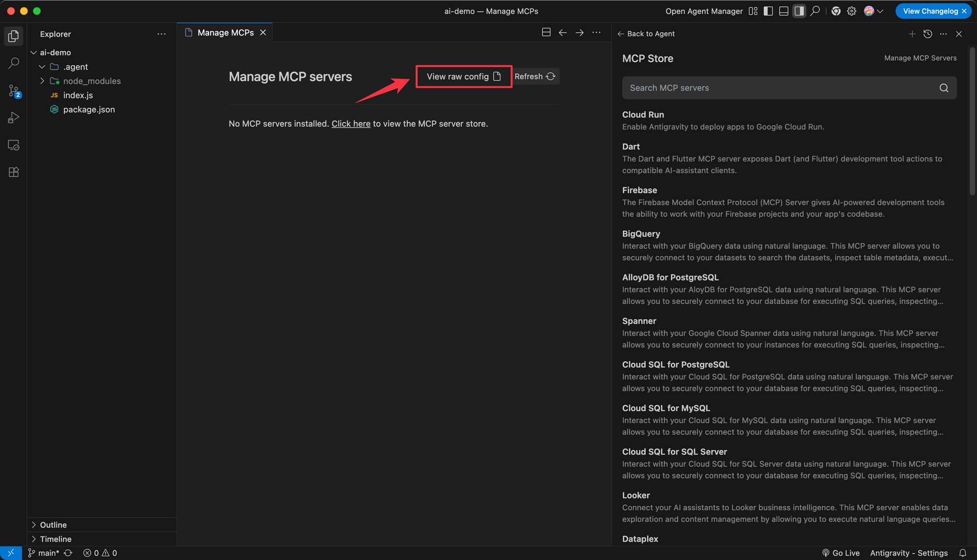Expand the Outline section
977x560 pixels.
click(53, 525)
